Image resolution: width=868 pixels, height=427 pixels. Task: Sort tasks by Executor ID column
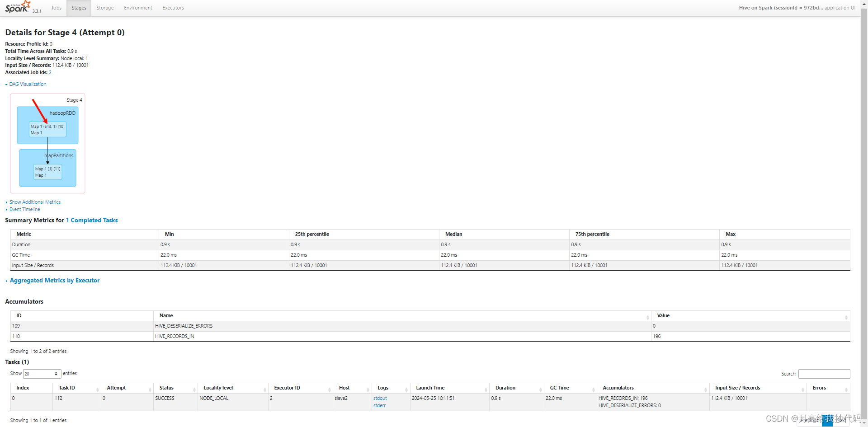pos(301,388)
